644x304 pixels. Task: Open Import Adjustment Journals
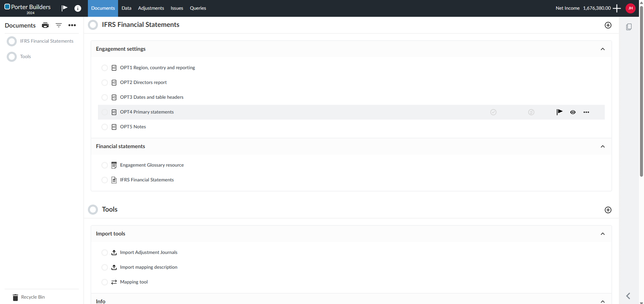click(x=149, y=253)
